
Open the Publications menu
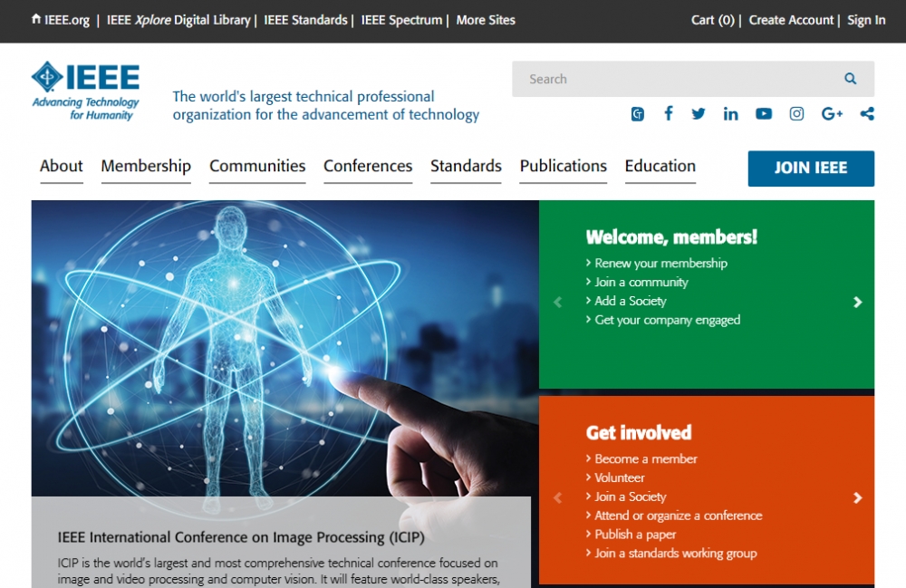[x=563, y=166]
